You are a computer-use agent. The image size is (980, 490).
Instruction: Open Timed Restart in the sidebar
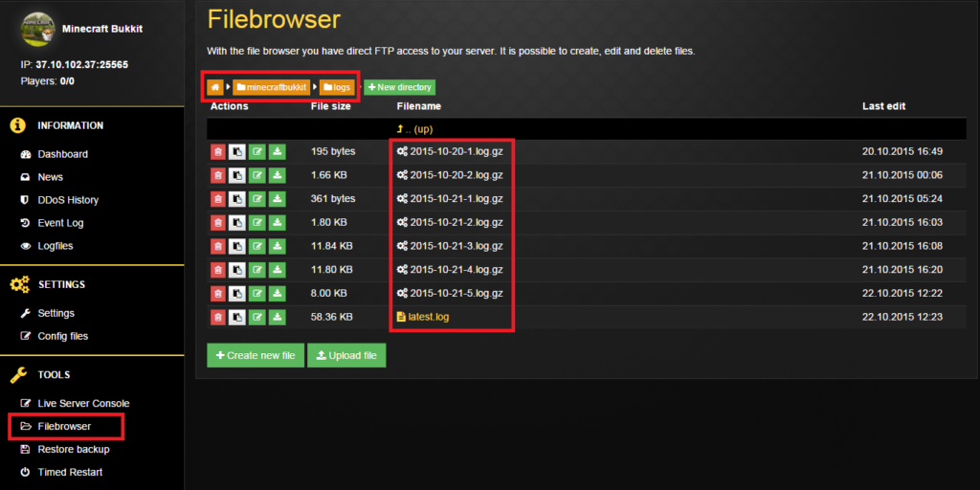click(x=70, y=473)
